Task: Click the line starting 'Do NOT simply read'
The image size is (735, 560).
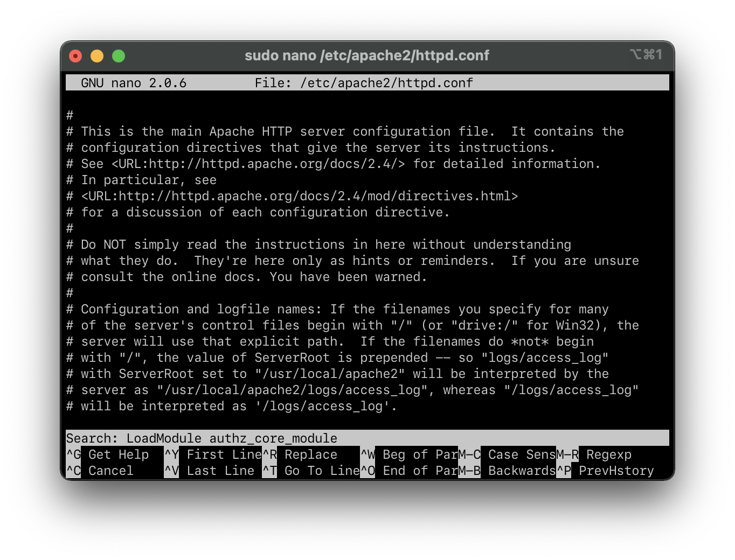Action: 318,244
